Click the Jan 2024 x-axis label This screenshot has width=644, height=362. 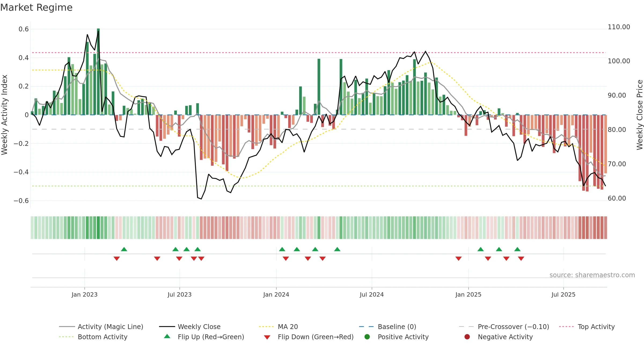276,294
